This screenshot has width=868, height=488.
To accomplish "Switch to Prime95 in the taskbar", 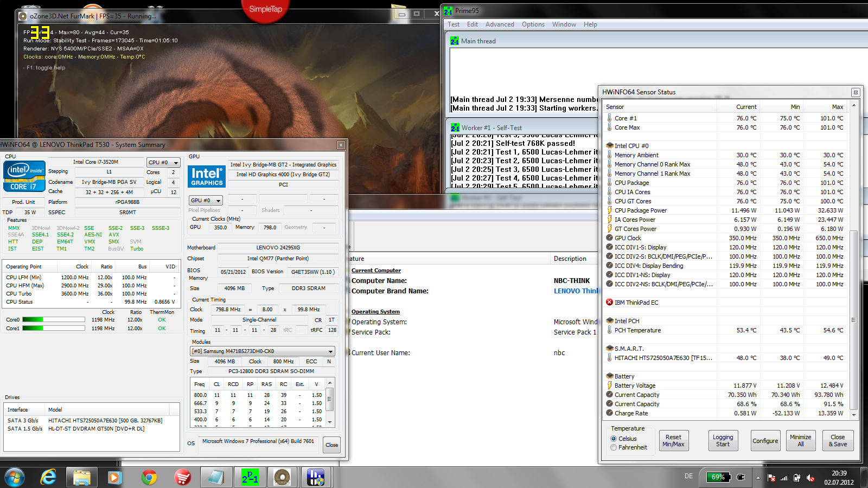I will pos(250,478).
